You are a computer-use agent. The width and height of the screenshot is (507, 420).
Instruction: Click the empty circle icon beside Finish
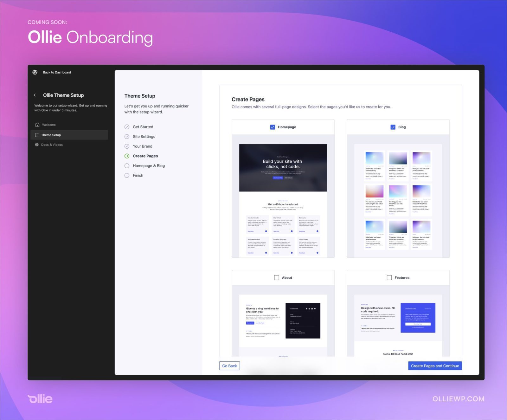[127, 175]
